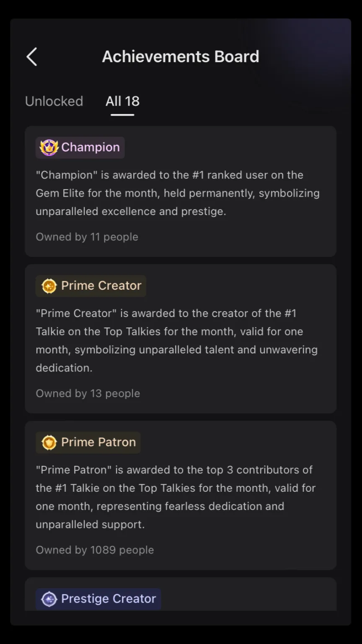Click the underline below All 18
Viewport: 362px width, 644px height.
coord(122,114)
